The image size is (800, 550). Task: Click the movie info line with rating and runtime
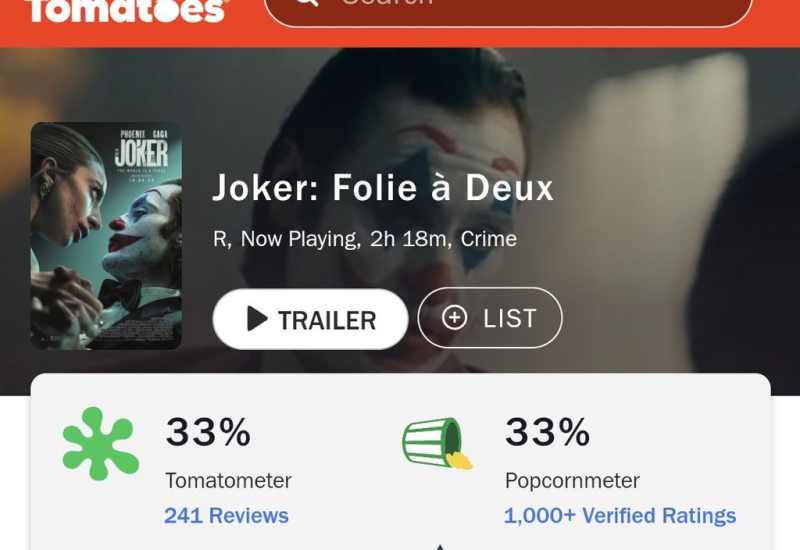(x=365, y=239)
